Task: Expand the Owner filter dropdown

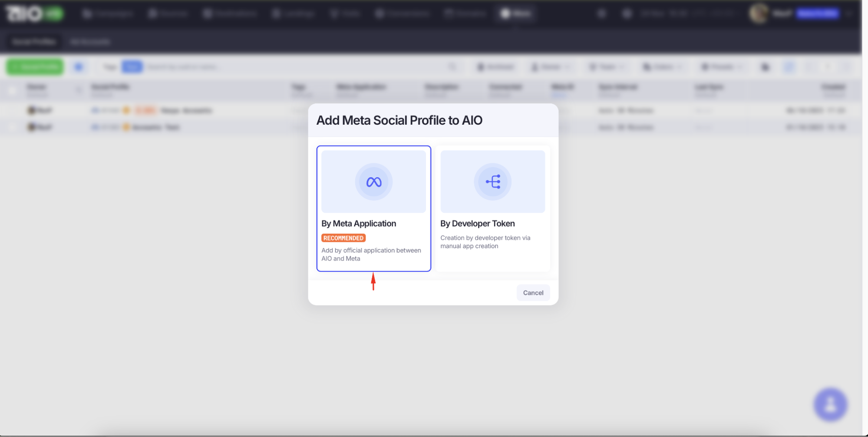Action: 551,67
